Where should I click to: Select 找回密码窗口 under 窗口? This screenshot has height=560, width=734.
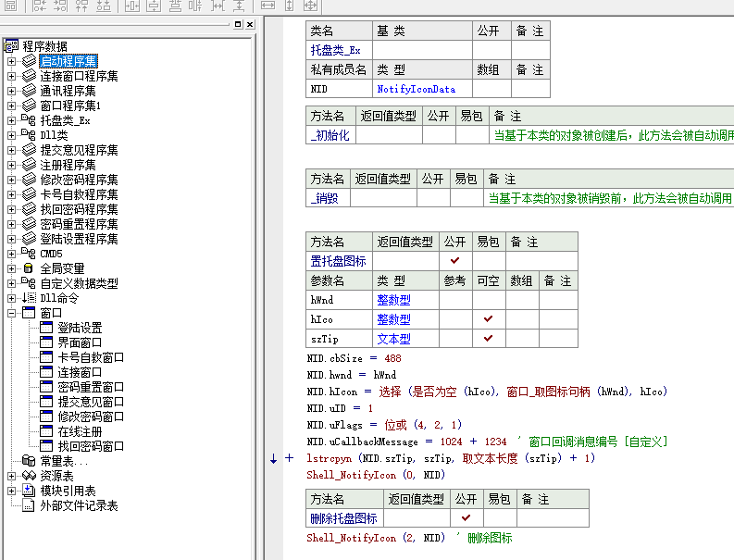point(91,446)
